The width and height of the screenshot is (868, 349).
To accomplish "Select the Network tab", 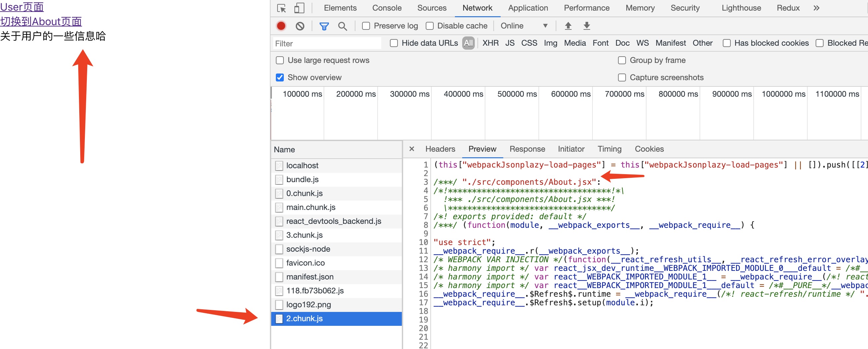I will pyautogui.click(x=477, y=8).
